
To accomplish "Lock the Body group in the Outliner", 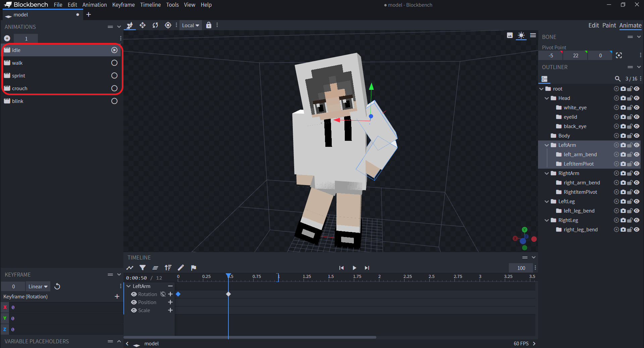I will pyautogui.click(x=630, y=136).
